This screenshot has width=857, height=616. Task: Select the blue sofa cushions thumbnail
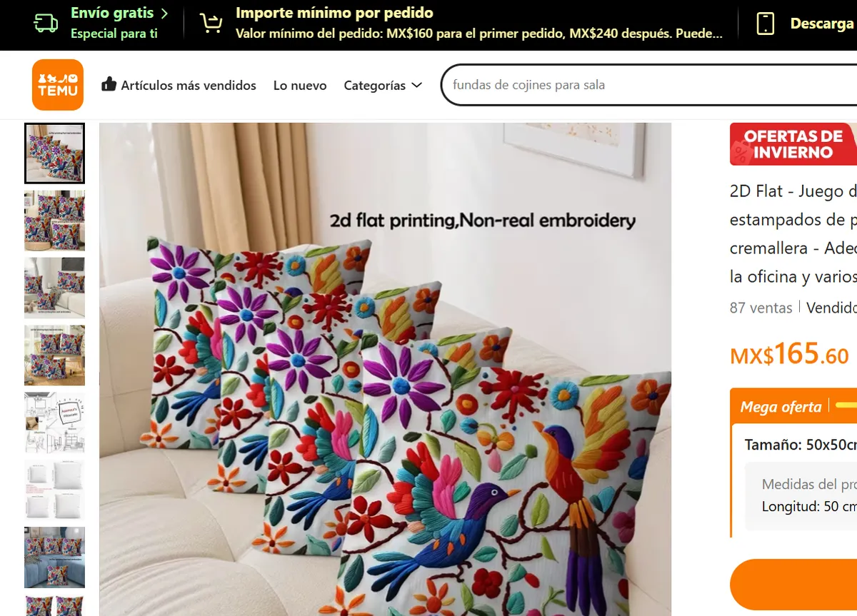(x=54, y=557)
